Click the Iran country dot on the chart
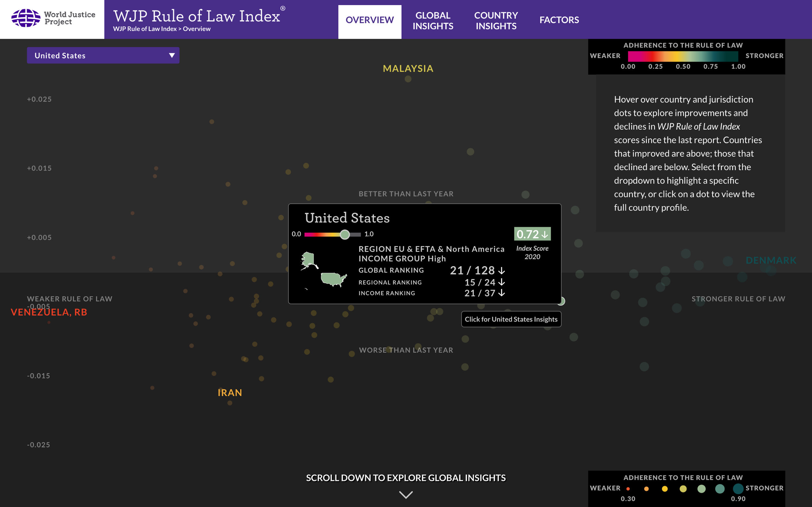Viewport: 812px width, 507px height. 229,402
